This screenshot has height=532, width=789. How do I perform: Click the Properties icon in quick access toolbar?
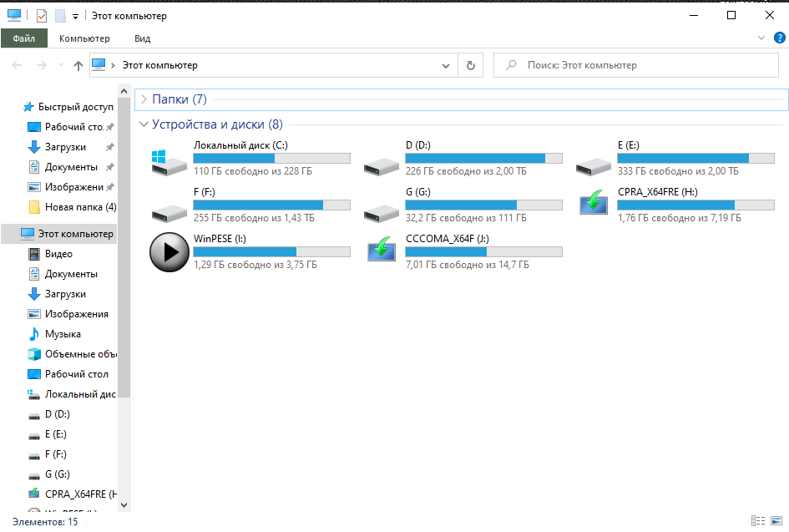pyautogui.click(x=42, y=16)
